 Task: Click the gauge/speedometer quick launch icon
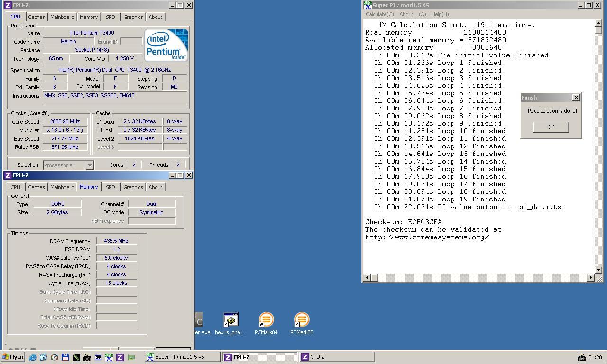(x=54, y=357)
